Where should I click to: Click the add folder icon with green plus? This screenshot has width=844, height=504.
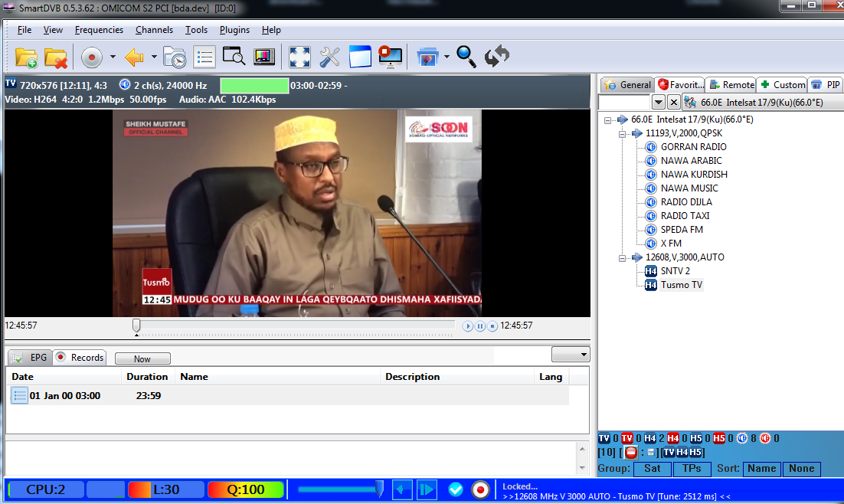click(26, 57)
